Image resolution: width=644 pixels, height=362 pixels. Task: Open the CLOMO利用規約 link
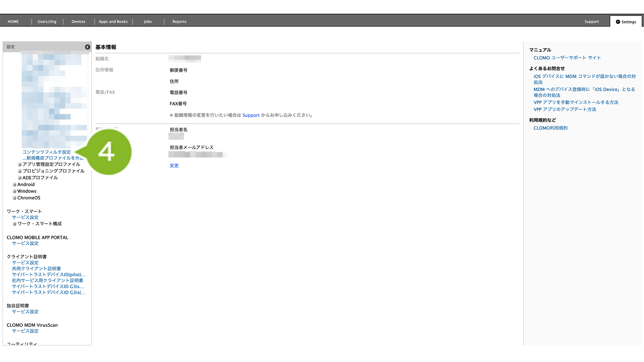coord(551,128)
